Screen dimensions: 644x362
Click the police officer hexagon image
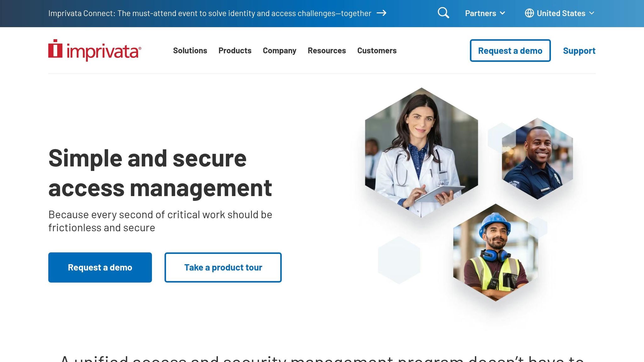coord(537,159)
